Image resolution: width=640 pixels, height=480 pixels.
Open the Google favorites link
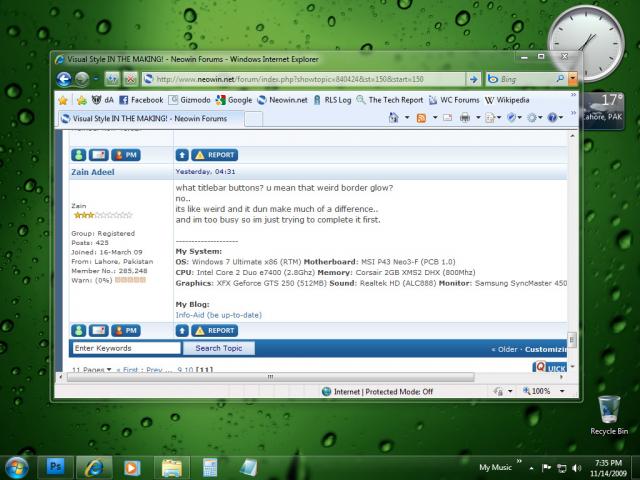pyautogui.click(x=234, y=100)
